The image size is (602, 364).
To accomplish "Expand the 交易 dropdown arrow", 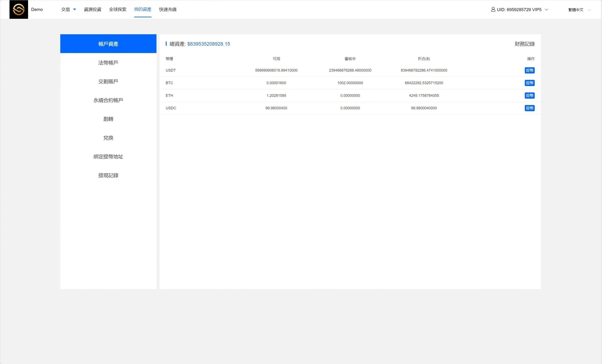I will pos(75,9).
